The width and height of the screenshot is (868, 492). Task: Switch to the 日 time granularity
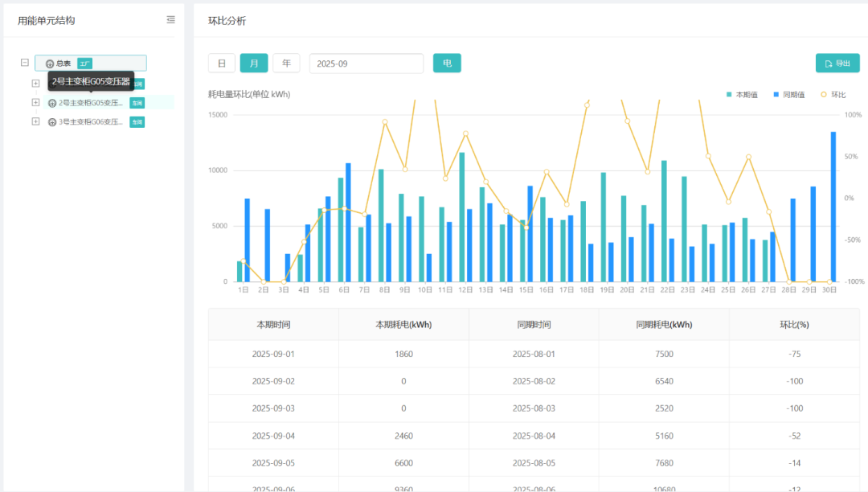point(222,64)
